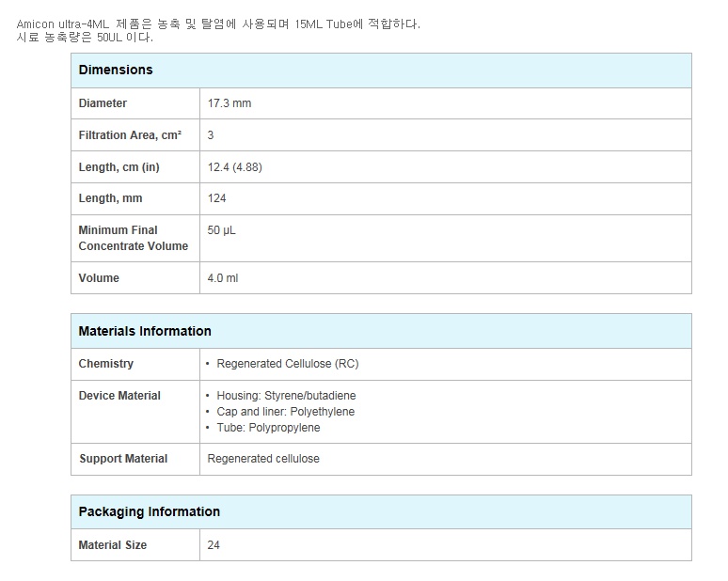Click the Cap and liner: Polyethylene bullet

pos(285,412)
